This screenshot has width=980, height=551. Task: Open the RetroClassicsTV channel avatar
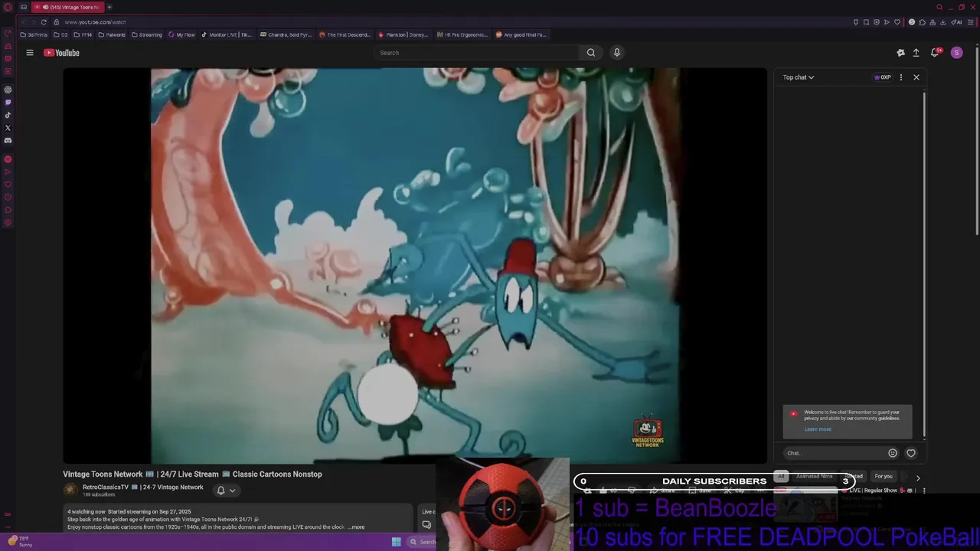tap(70, 490)
